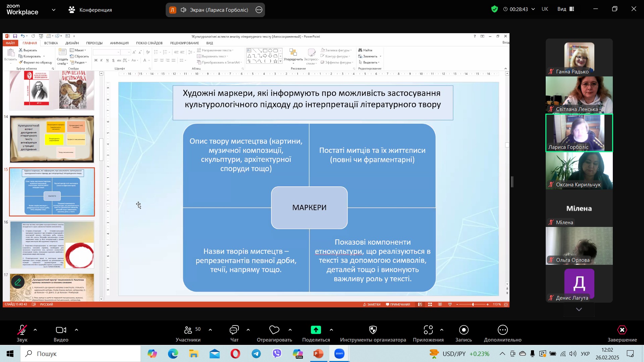Click the Пошук taskbar search box
This screenshot has width=644, height=362.
pyautogui.click(x=80, y=354)
